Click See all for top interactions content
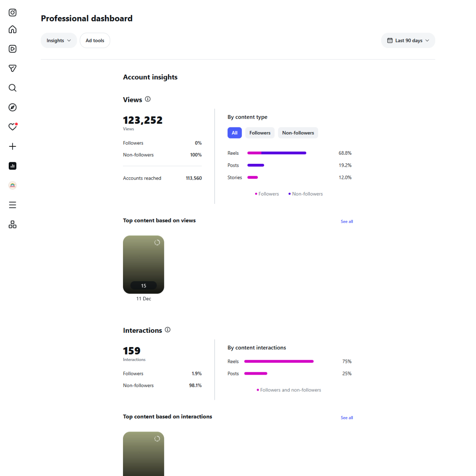 pos(347,418)
